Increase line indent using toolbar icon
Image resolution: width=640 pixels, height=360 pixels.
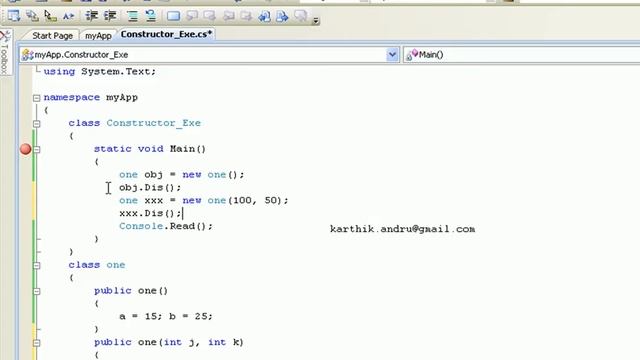(x=110, y=16)
